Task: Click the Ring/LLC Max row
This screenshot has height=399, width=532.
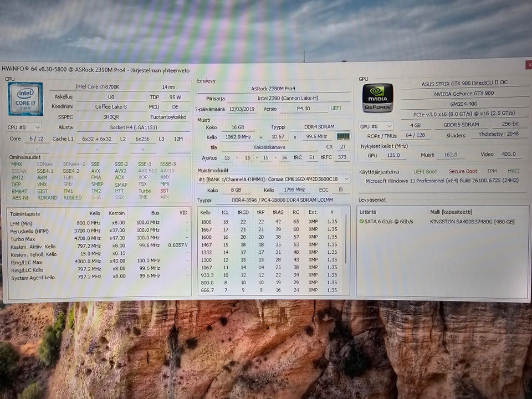Action: click(99, 262)
